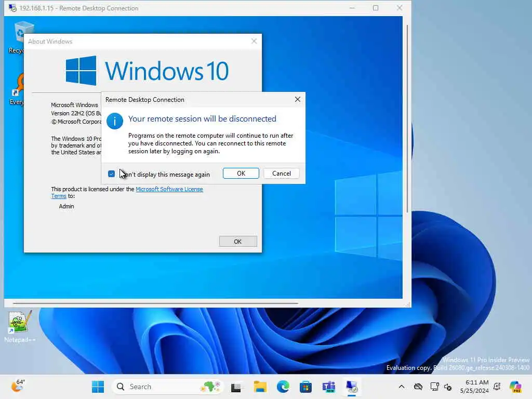The height and width of the screenshot is (399, 532).
Task: Open the weather widget showing 64°
Action: (18, 386)
